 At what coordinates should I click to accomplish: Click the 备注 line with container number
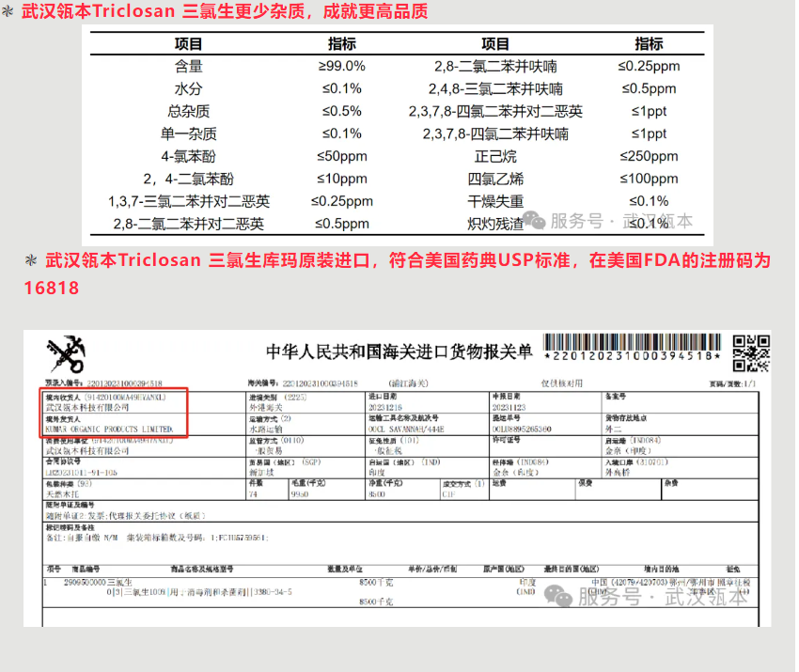point(157,538)
